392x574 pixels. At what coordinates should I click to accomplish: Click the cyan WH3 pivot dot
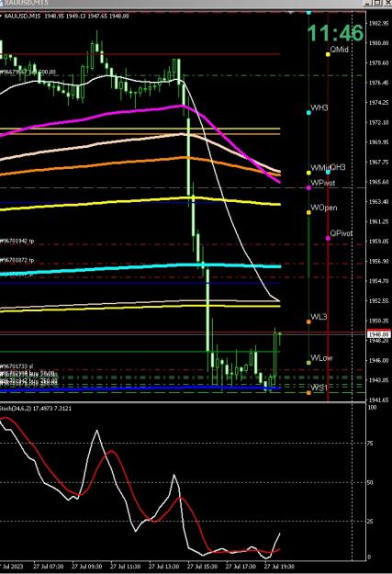[308, 113]
